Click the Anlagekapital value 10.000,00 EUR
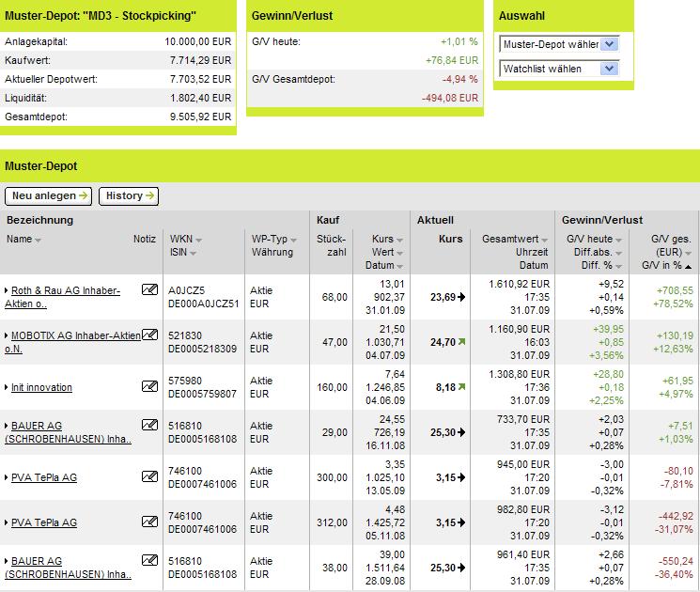The width and height of the screenshot is (700, 592). click(x=197, y=42)
